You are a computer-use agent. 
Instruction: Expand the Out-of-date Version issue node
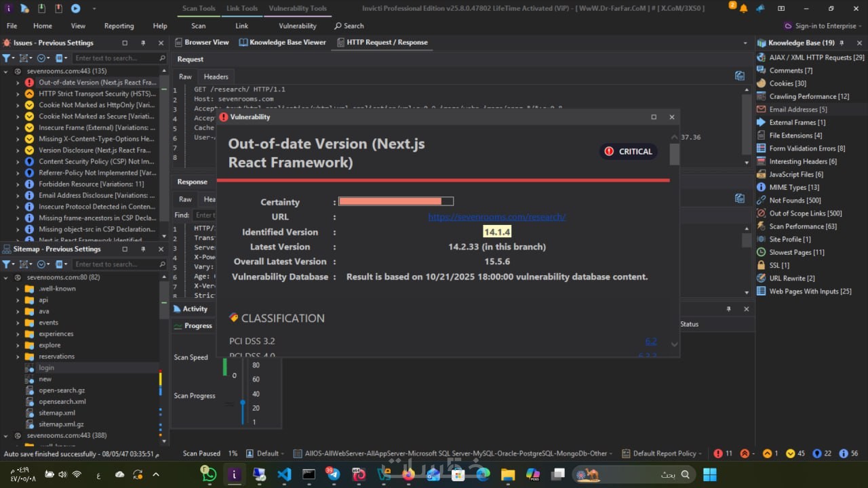click(x=18, y=83)
